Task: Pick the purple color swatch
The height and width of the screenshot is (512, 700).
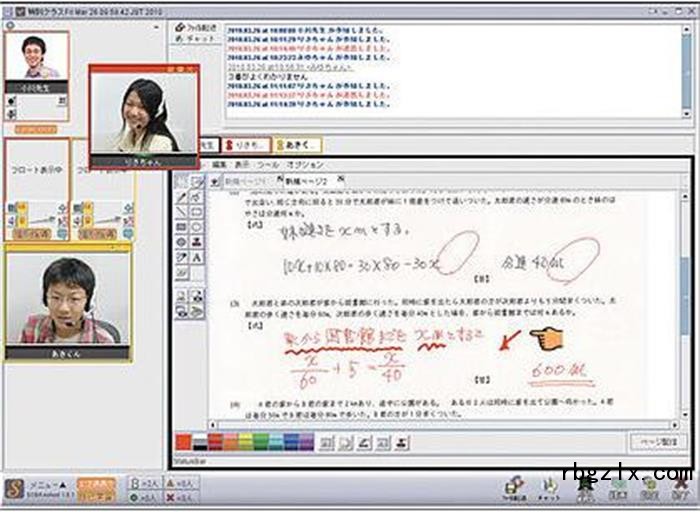Action: coord(306,442)
